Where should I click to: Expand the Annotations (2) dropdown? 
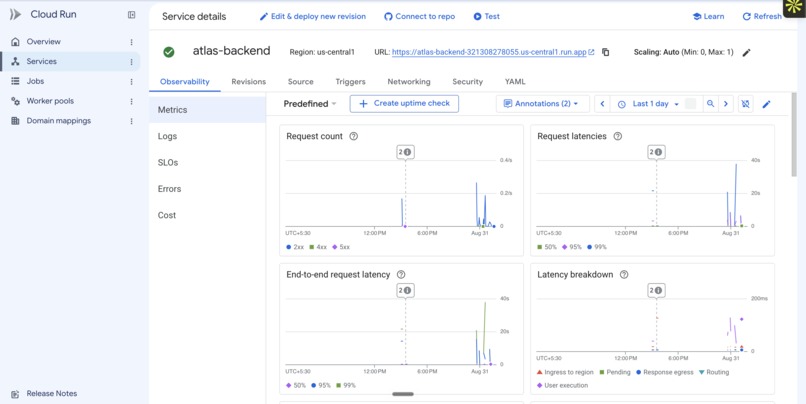click(543, 104)
